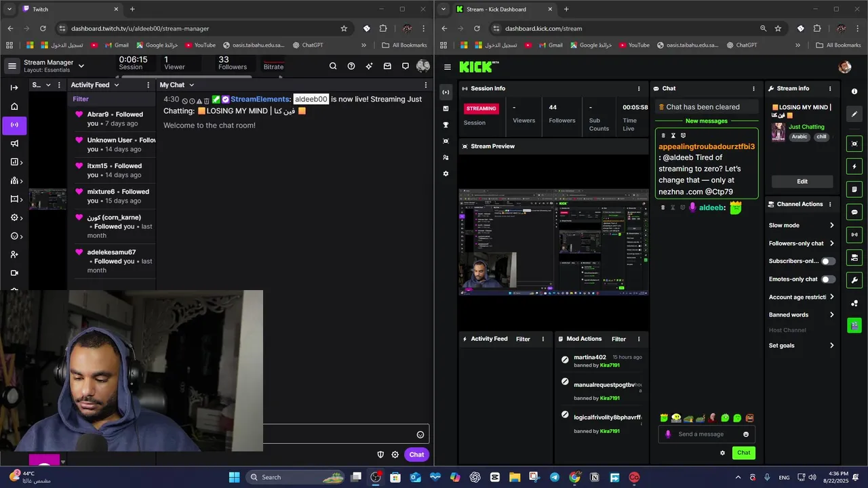
Task: Expand Twitch Community sidebar item
Action: click(x=16, y=181)
